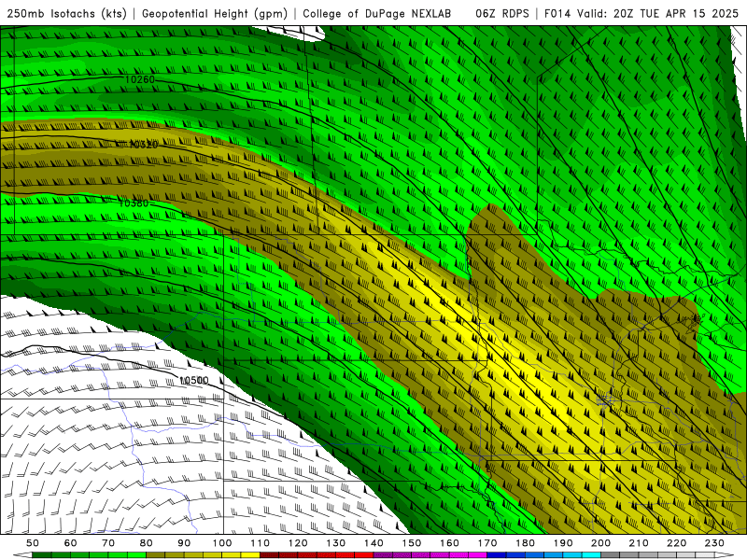Click the 10320 height contour label
This screenshot has width=747, height=560.
point(144,145)
